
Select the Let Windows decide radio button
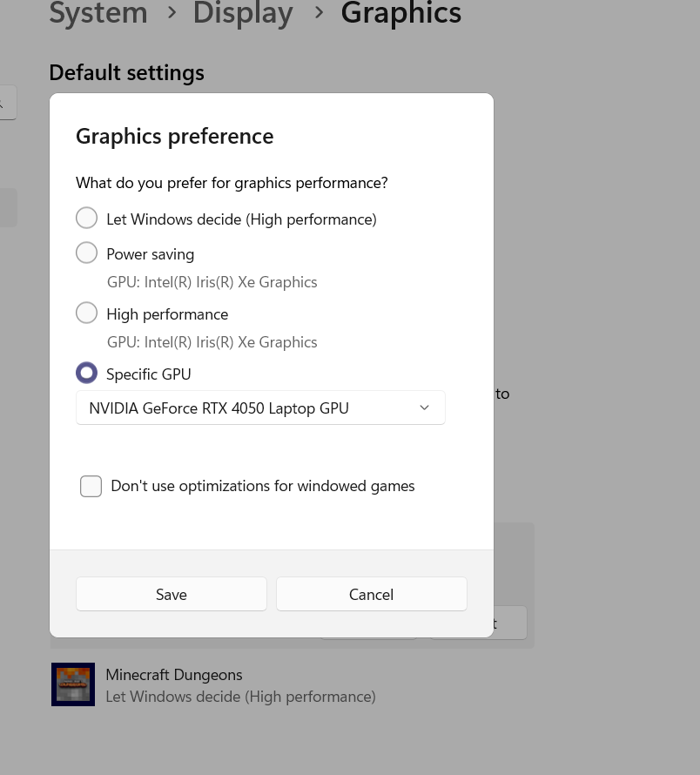(x=86, y=219)
